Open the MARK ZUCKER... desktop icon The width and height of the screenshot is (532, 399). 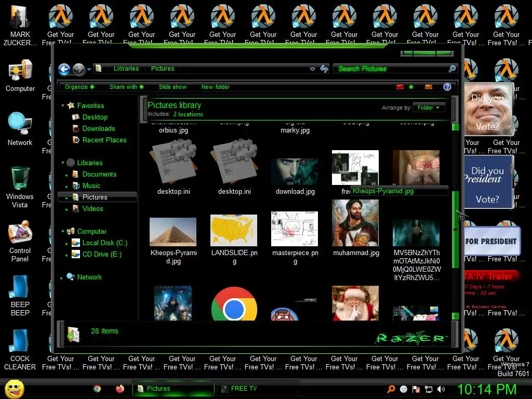click(20, 25)
